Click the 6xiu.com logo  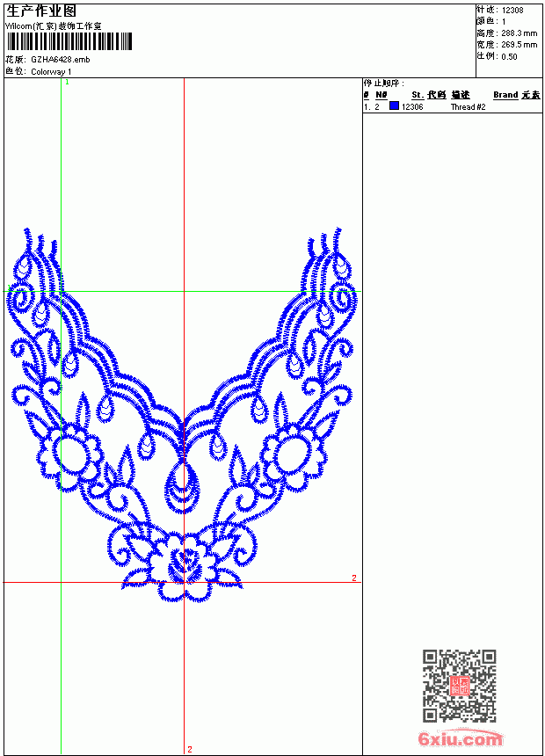coord(460,738)
